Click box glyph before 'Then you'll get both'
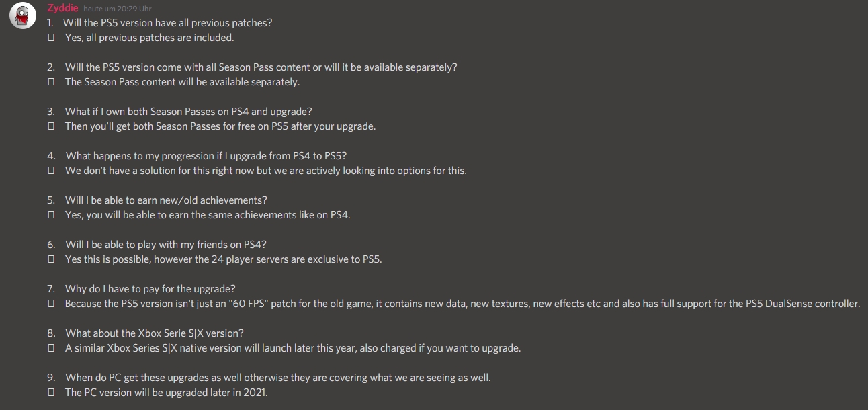 coord(51,126)
